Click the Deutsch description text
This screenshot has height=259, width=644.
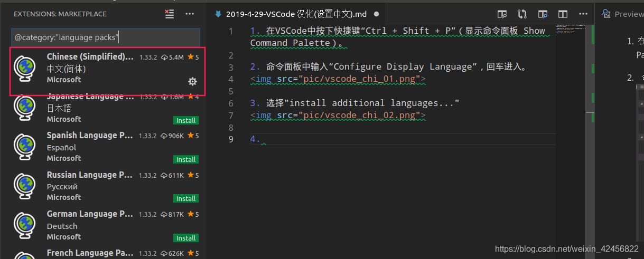coord(62,226)
